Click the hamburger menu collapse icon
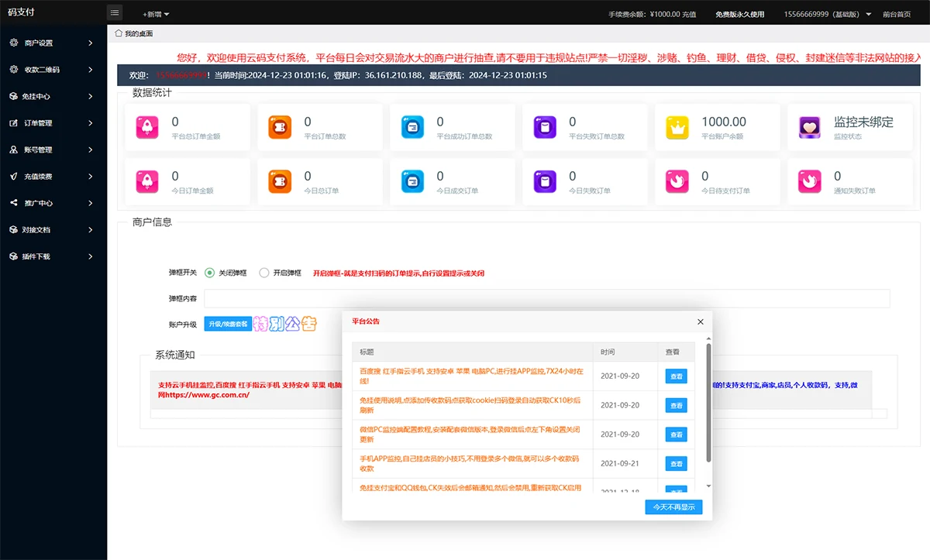 [x=115, y=13]
